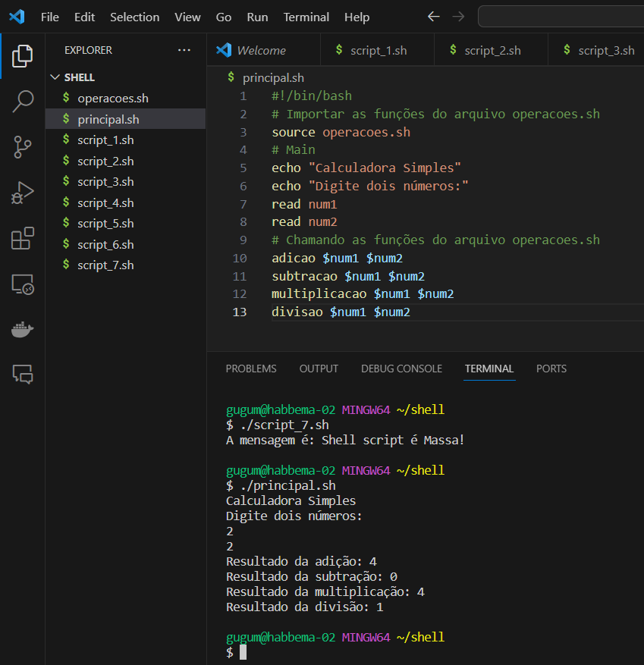Image resolution: width=644 pixels, height=665 pixels.
Task: Open the Search view icon
Action: click(22, 102)
